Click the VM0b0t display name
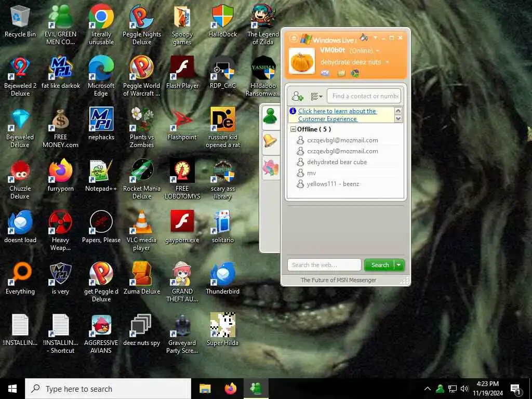 click(x=332, y=50)
